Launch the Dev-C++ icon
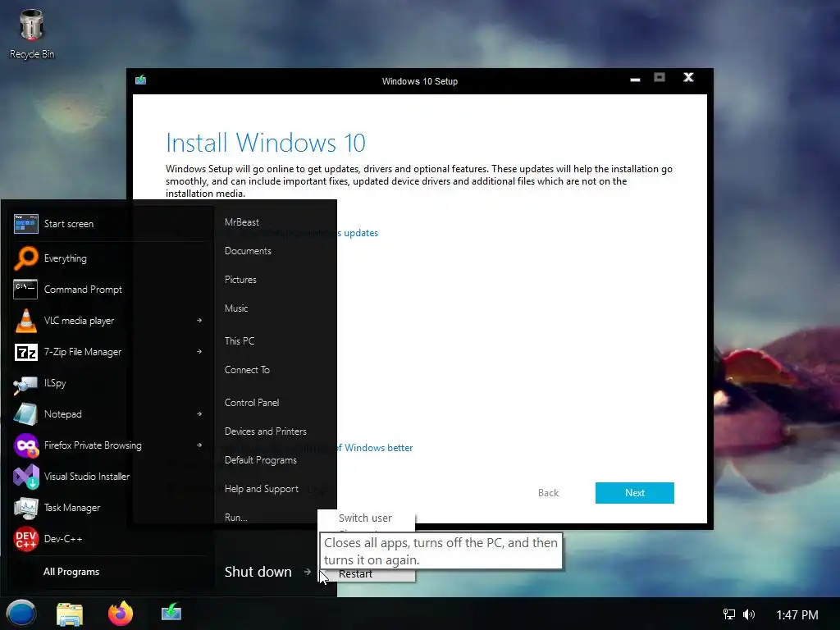This screenshot has height=630, width=840. pos(25,539)
